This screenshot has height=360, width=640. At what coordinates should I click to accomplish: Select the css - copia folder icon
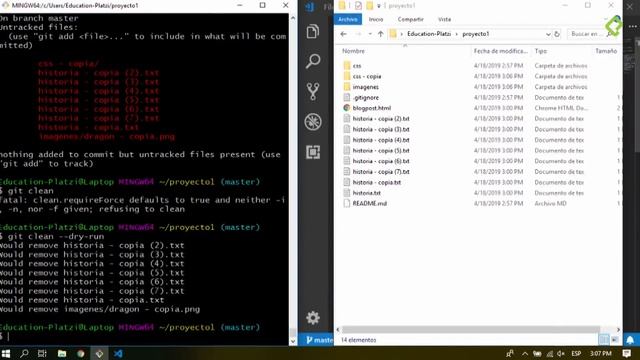click(347, 76)
